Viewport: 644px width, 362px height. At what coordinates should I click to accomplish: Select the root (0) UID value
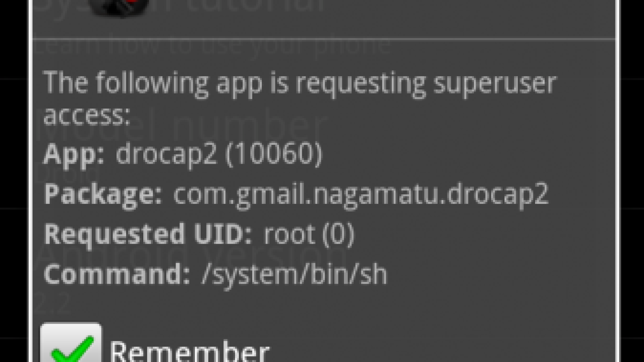[x=309, y=234]
